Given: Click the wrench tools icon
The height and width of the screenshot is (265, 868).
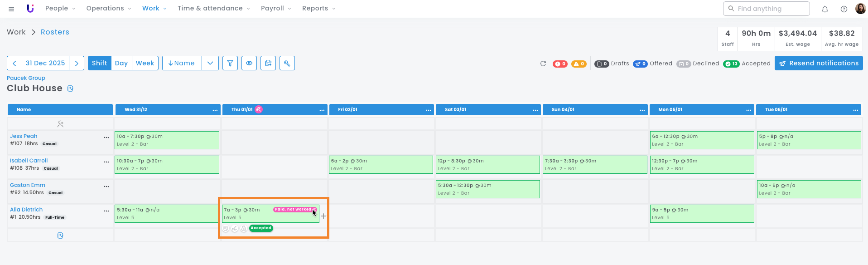Looking at the screenshot, I should click(x=287, y=63).
